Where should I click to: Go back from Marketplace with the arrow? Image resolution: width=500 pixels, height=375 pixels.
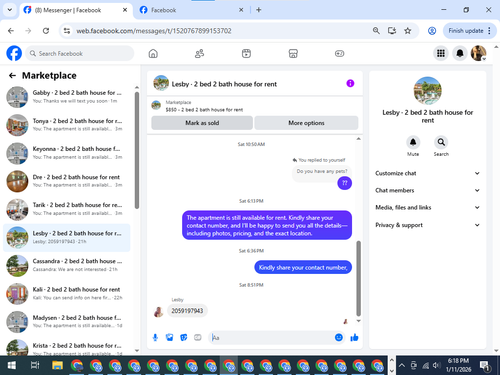point(12,76)
